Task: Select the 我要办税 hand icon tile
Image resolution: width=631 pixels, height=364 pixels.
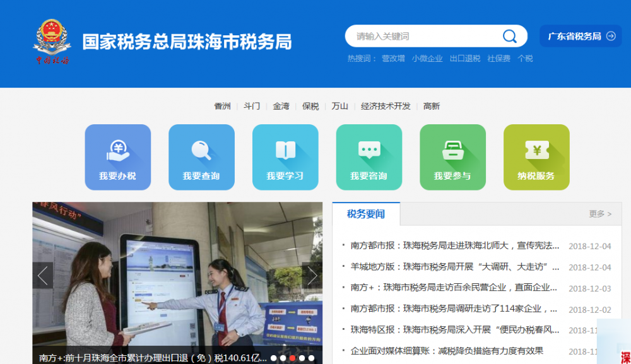Action: click(117, 150)
